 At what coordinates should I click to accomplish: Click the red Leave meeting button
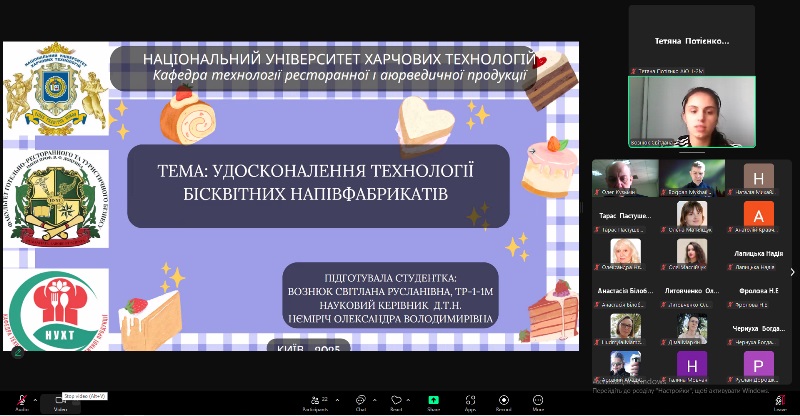pyautogui.click(x=780, y=403)
